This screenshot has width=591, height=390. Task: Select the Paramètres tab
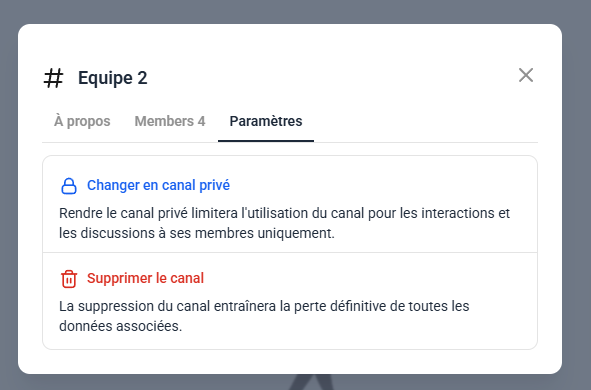[266, 121]
